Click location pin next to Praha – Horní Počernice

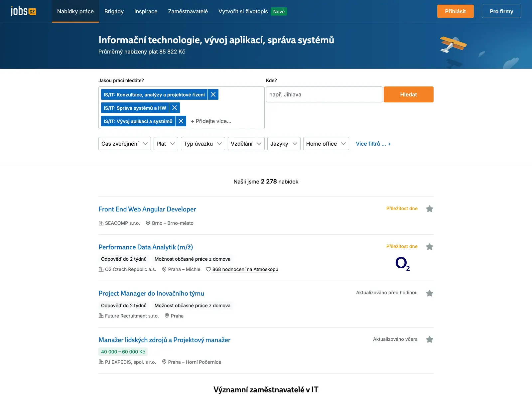[164, 362]
